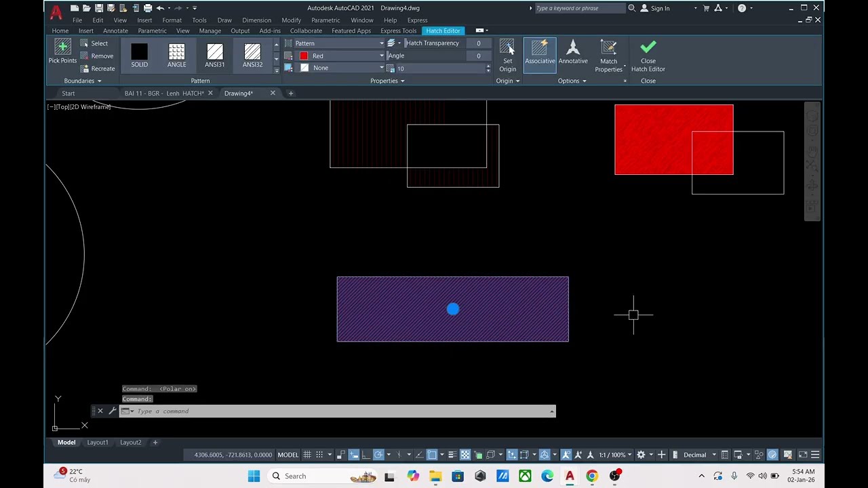Click the Plot printer icon
This screenshot has height=488, width=868.
click(x=147, y=8)
